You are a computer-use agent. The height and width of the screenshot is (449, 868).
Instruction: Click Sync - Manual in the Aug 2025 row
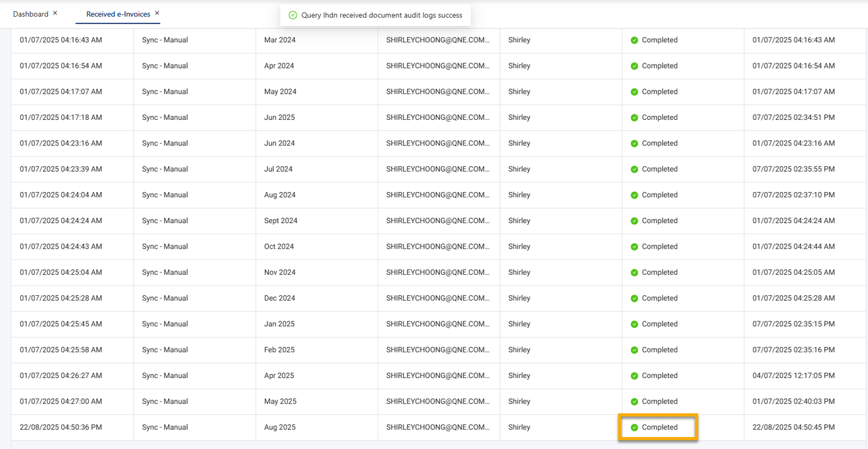tap(165, 427)
